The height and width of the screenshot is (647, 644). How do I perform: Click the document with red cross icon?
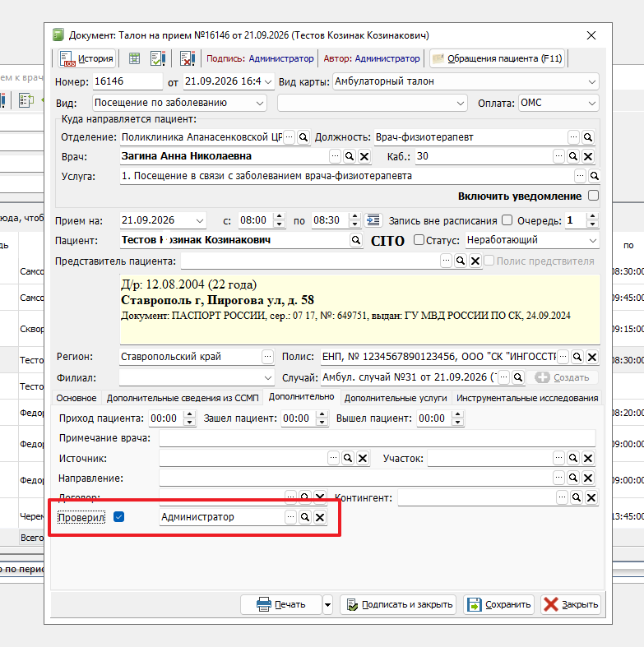[x=188, y=58]
